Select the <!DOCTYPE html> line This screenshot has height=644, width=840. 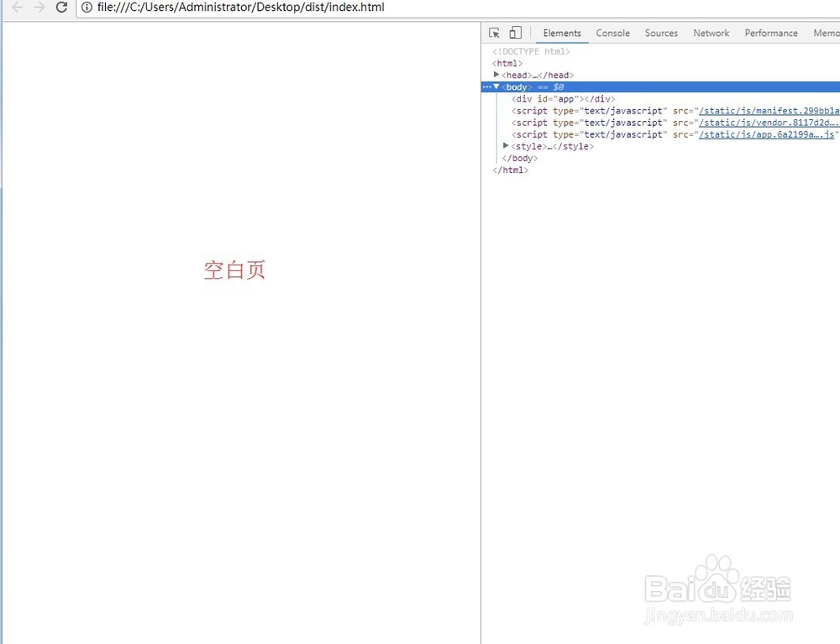[x=531, y=51]
